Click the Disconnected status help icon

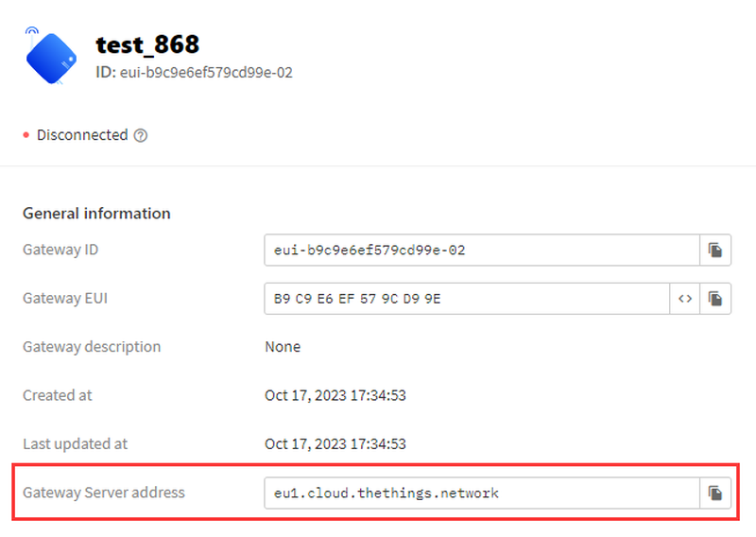(141, 135)
